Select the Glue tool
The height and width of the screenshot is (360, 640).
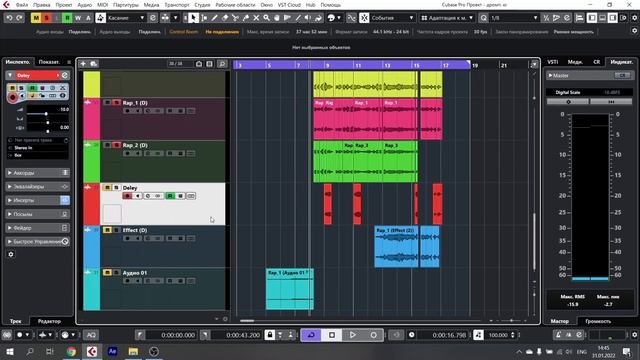click(x=246, y=18)
